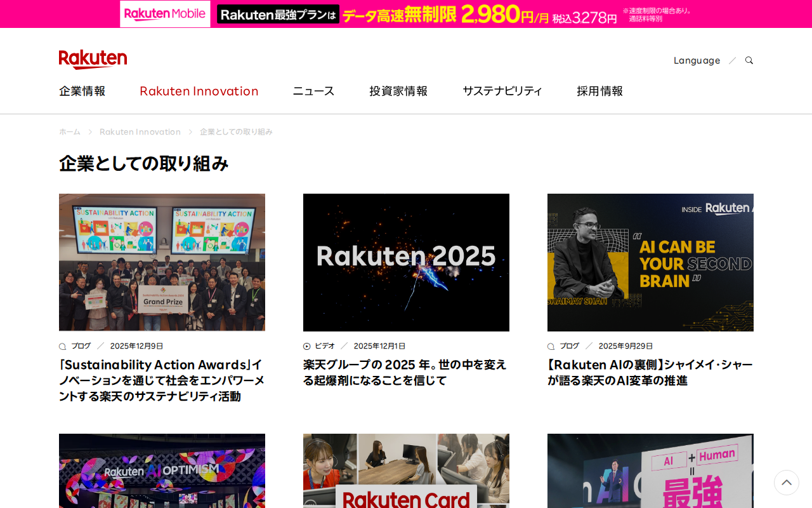Open the 楽天グループの 2025 年 article title
Viewport: 812px width, 508px height.
coord(406,373)
